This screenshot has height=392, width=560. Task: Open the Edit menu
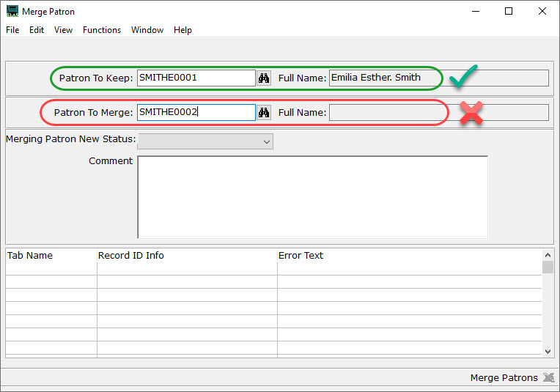point(37,30)
